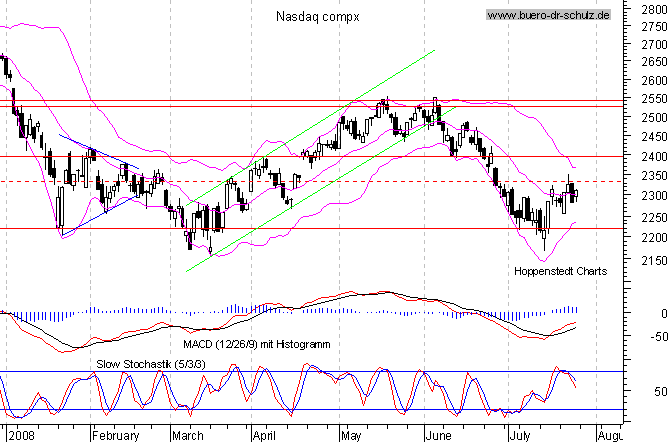The height and width of the screenshot is (442, 671).
Task: Click the 'Nasdaq compx' chart title
Action: 318,17
